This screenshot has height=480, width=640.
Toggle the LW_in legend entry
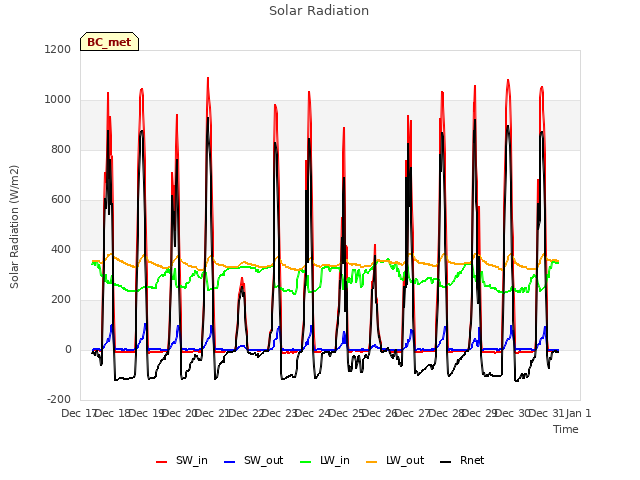[325, 461]
